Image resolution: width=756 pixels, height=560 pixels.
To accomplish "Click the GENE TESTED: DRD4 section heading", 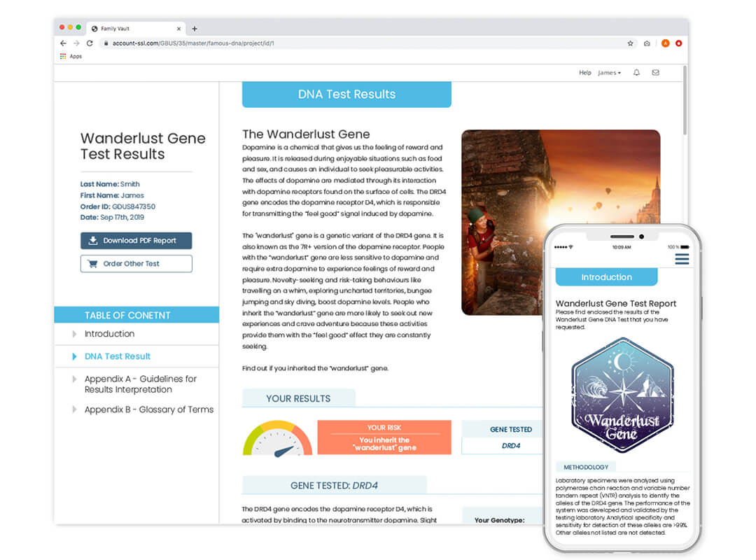I will coord(334,485).
